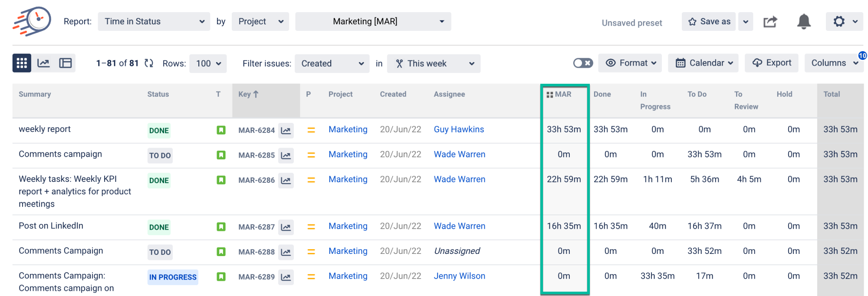Open the Calendar dropdown
Screen dimensions: 868x296
click(704, 63)
